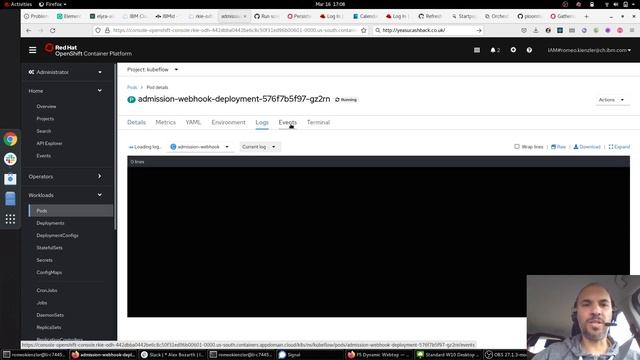Click the sidebar vertical scrollbar
Viewport: 640px width, 360px height.
click(116, 147)
